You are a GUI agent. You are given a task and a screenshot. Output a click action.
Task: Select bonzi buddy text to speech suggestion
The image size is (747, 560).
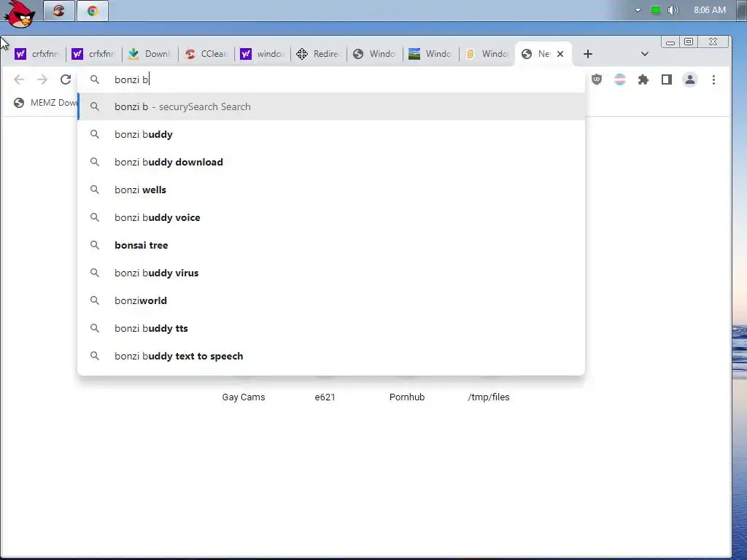pyautogui.click(x=331, y=356)
